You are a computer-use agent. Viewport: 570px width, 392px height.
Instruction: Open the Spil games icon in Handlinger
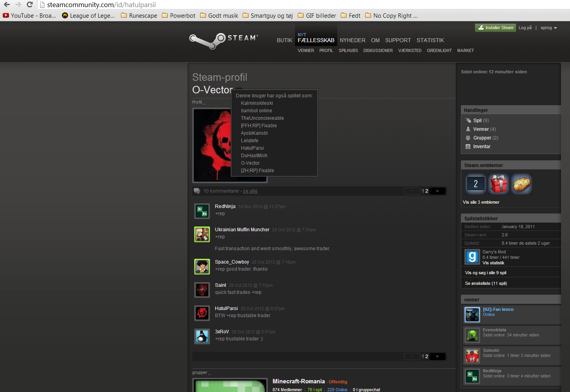(468, 121)
